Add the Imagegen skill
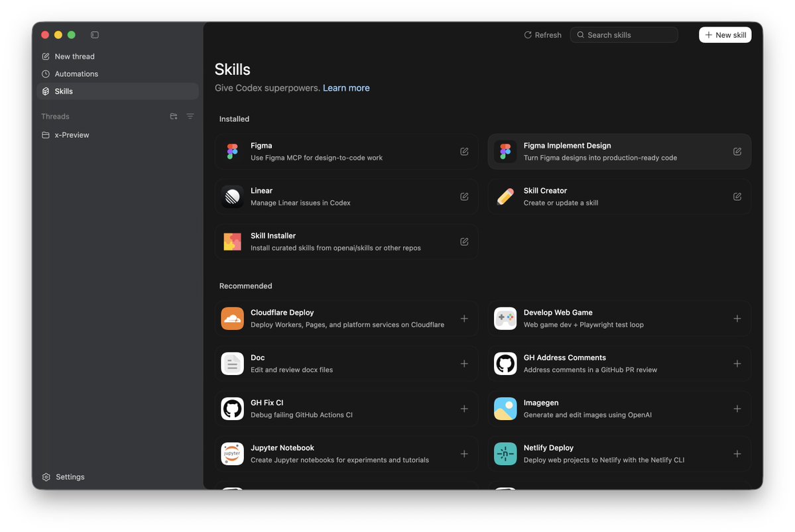795x532 pixels. (x=737, y=409)
